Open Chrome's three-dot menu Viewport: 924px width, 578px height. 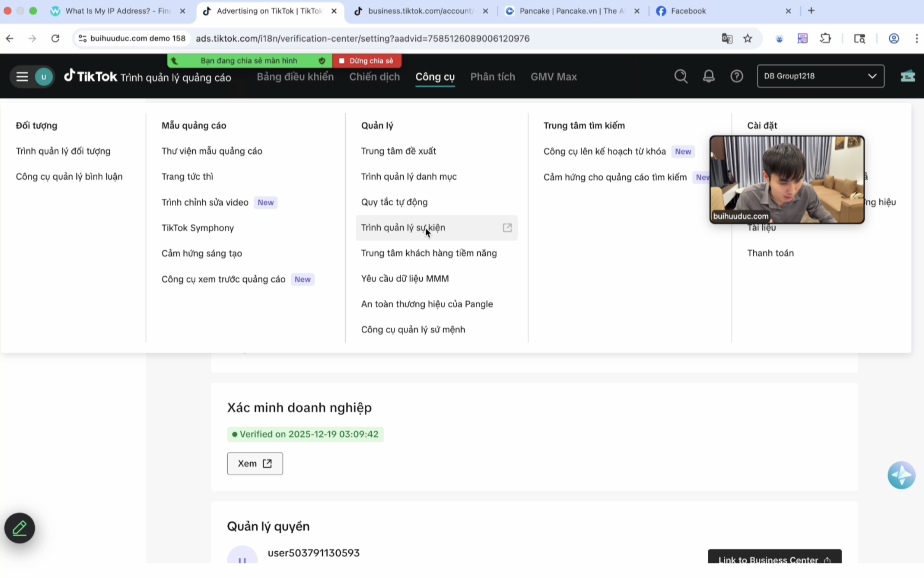[916, 39]
